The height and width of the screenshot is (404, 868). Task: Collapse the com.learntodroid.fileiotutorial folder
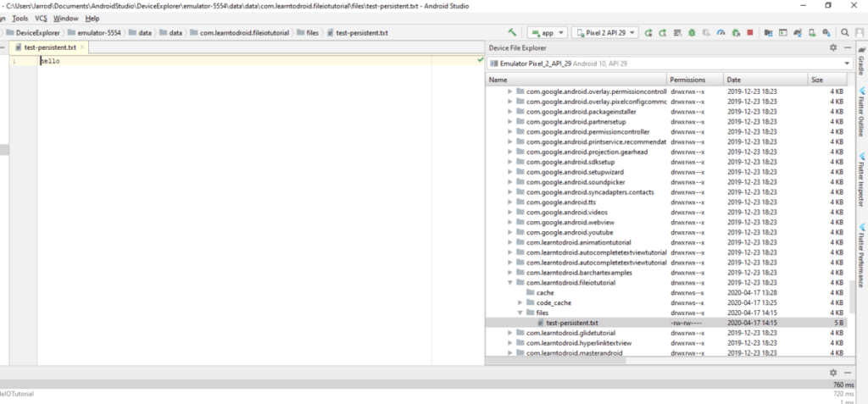(x=509, y=282)
